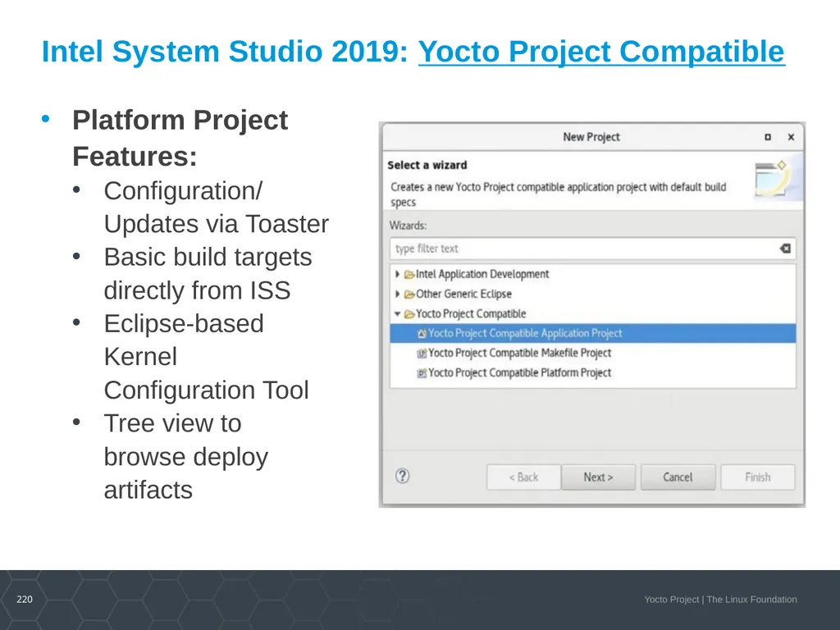Click the Application Project wizard icon
The image size is (840, 630).
(x=422, y=334)
